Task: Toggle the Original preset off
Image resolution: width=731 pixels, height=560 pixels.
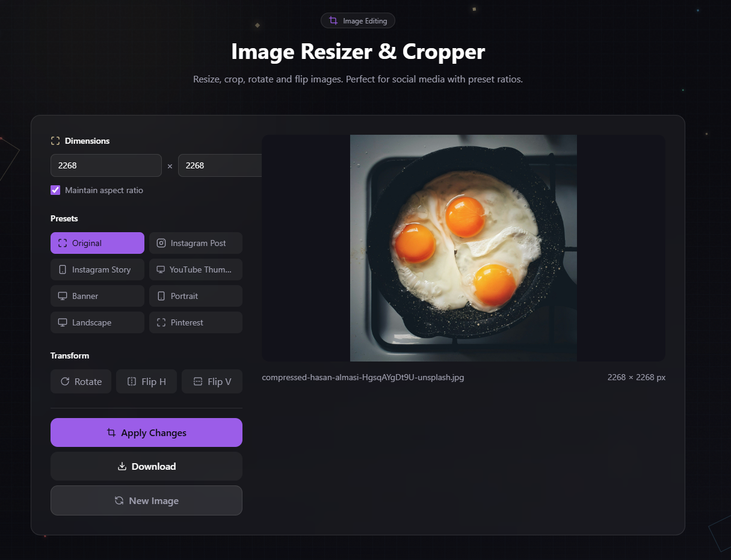Action: point(97,243)
